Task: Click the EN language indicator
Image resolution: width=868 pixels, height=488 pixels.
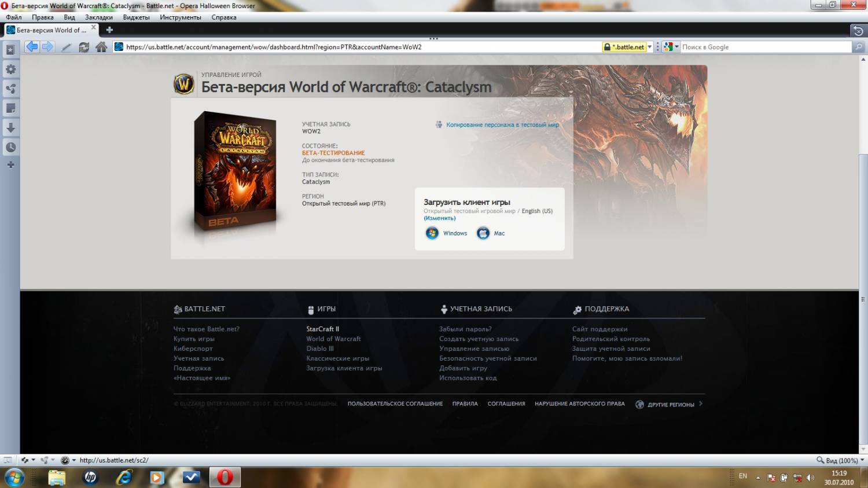Action: (x=743, y=476)
